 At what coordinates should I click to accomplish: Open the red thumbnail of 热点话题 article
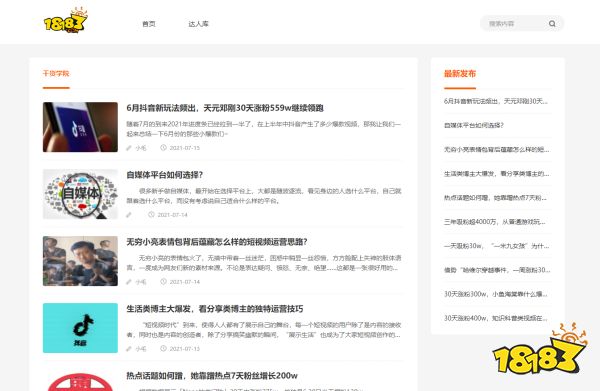80,382
